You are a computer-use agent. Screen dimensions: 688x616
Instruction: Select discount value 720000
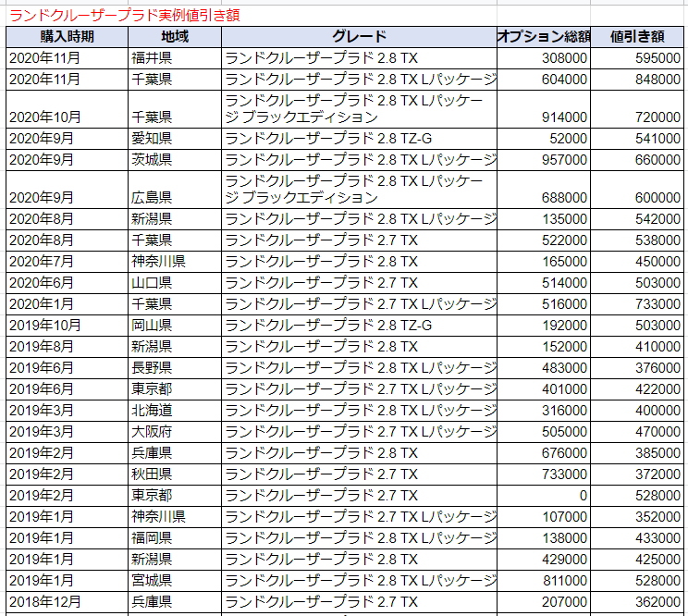pos(637,109)
